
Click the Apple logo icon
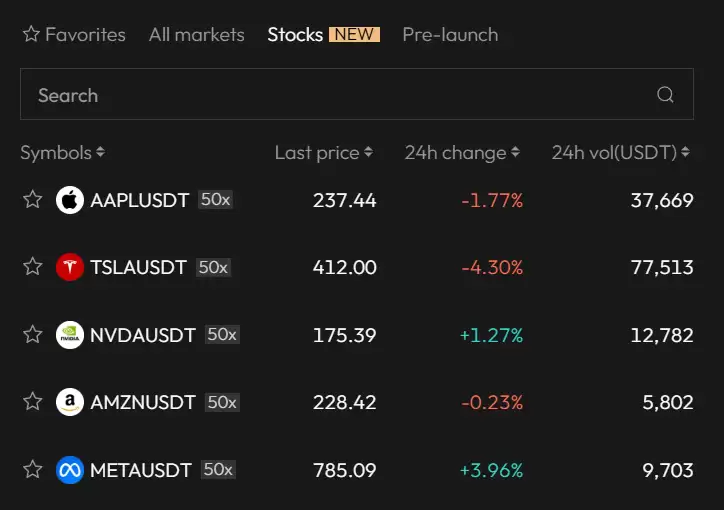click(69, 200)
